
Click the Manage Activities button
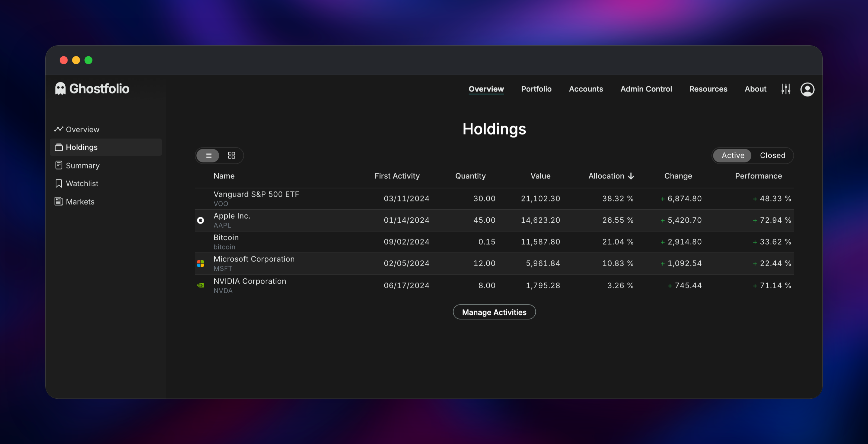point(494,312)
